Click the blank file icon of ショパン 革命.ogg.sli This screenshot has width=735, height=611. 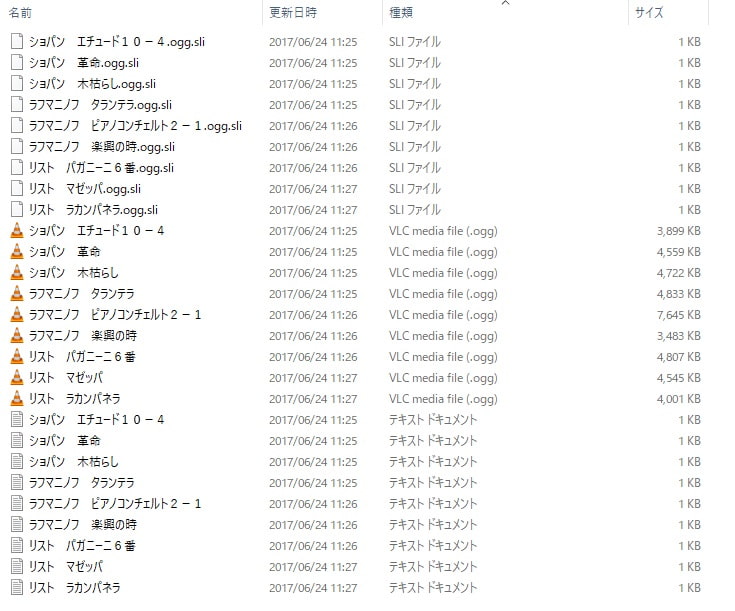click(17, 63)
